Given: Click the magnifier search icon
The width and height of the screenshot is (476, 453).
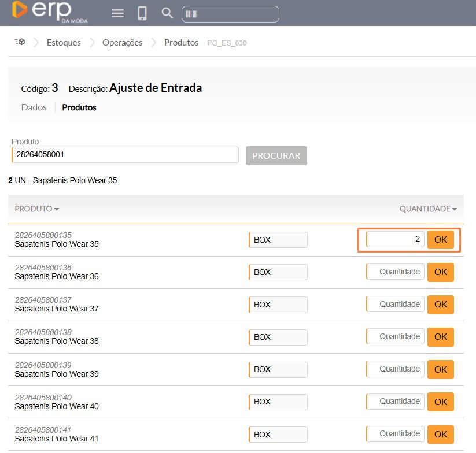Looking at the screenshot, I should pyautogui.click(x=167, y=13).
